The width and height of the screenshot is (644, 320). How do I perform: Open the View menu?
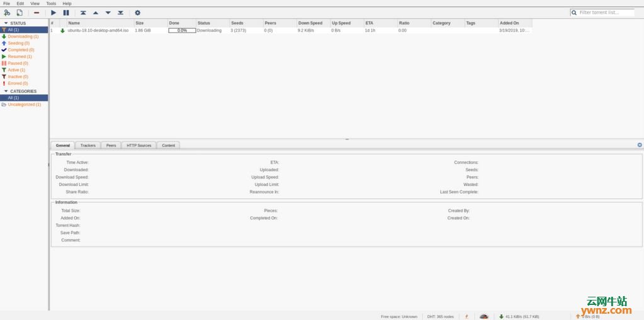point(35,3)
